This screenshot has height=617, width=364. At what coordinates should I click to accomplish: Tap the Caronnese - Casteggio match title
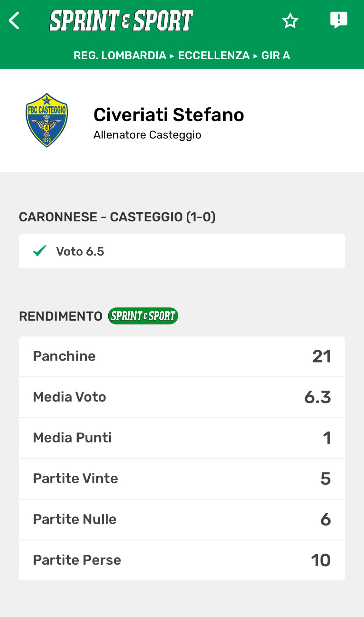117,217
